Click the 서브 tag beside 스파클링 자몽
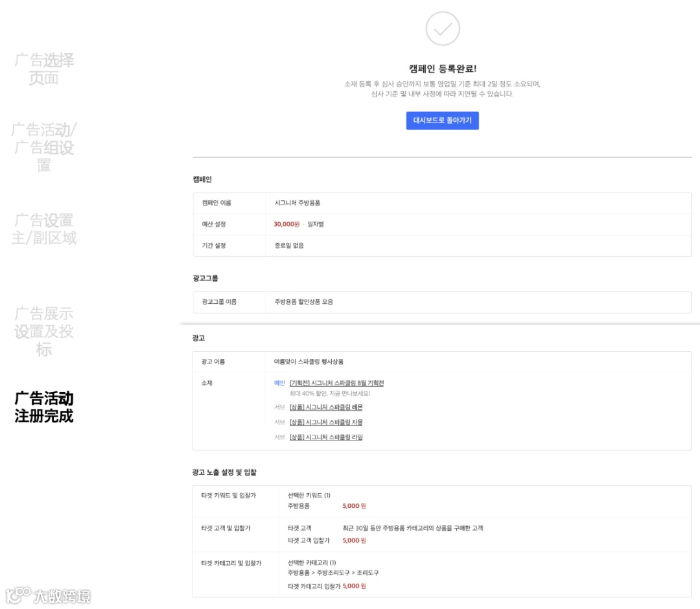This screenshot has width=700, height=609. coord(279,422)
